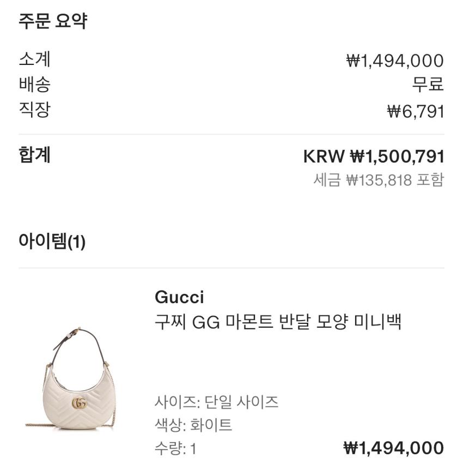The image size is (463, 476).
Task: Select the 합계 total label
Action: (34, 155)
